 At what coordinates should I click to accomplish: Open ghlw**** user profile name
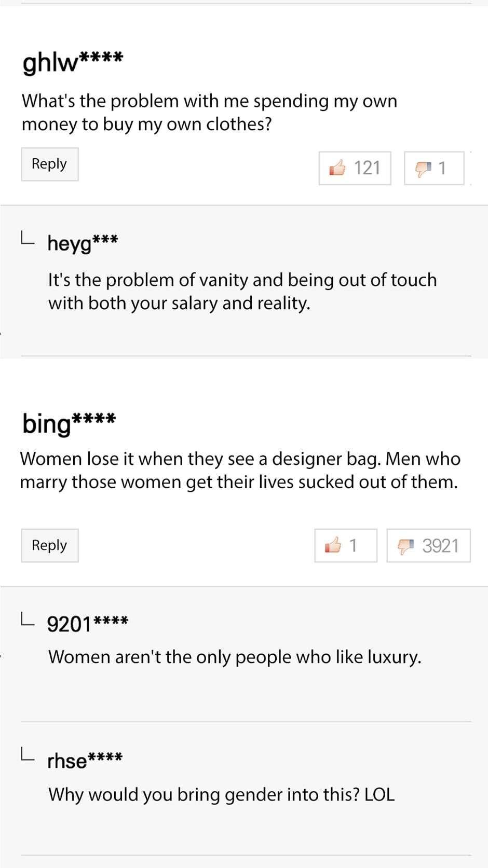tap(73, 62)
